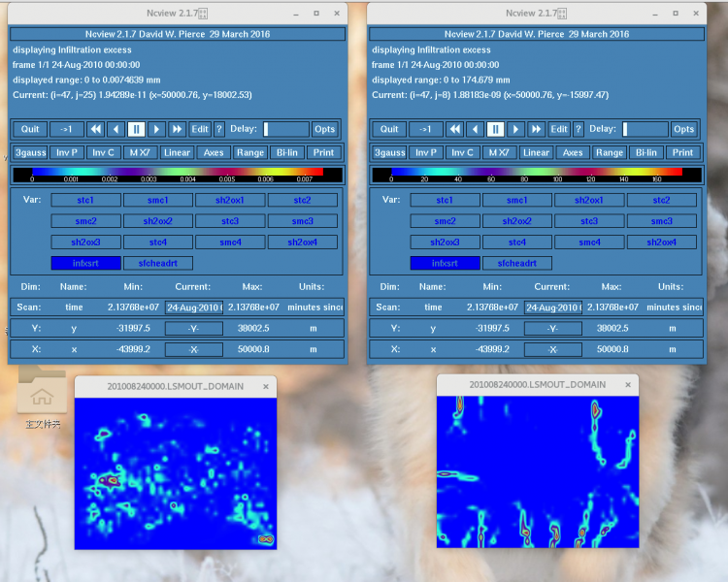Click fast-forward button in right Ncview window

click(x=537, y=129)
